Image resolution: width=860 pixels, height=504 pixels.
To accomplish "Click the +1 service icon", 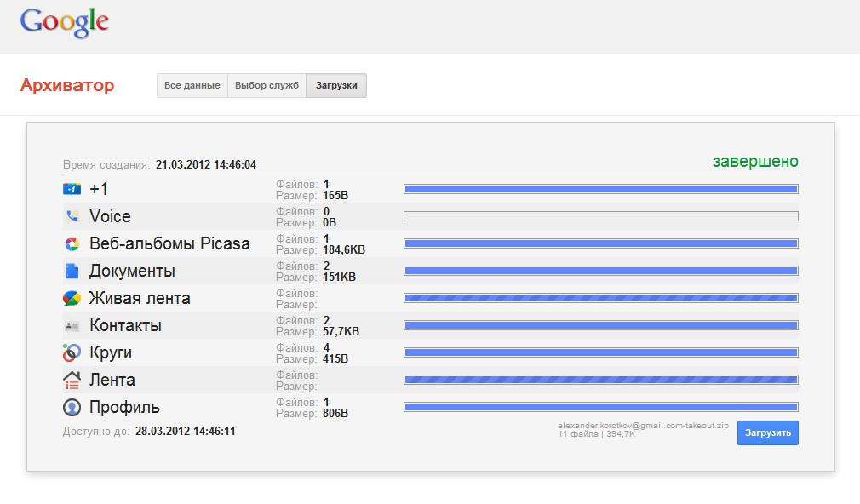I will tap(72, 189).
